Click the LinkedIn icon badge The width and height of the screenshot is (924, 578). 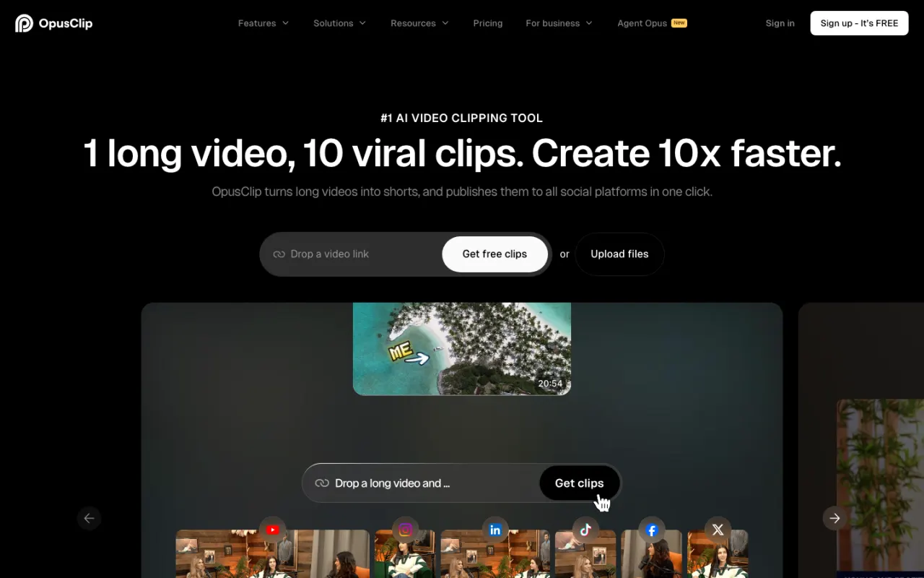[x=495, y=530]
